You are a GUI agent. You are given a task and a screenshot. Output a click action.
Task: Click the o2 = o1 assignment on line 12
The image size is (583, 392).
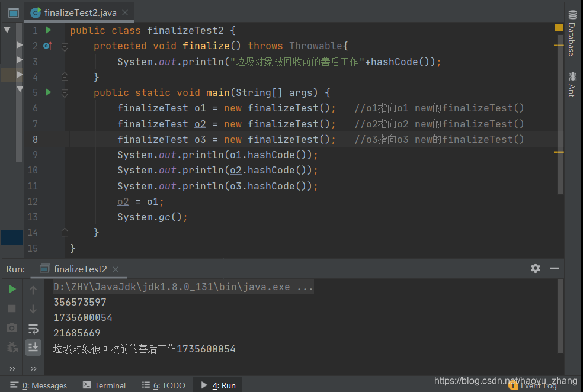point(140,202)
